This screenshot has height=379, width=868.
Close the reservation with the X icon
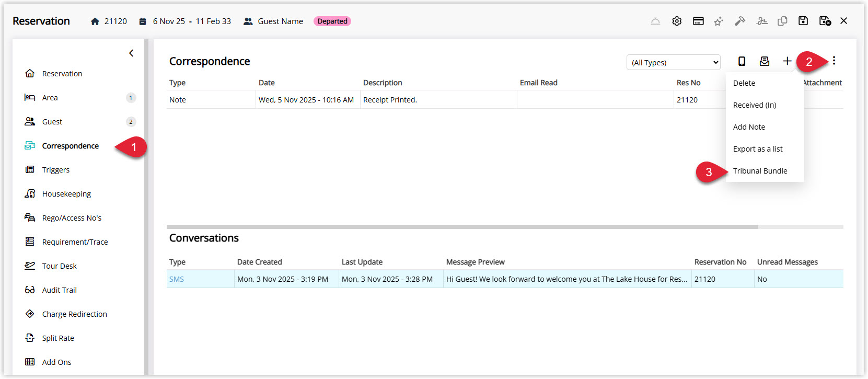pyautogui.click(x=844, y=21)
